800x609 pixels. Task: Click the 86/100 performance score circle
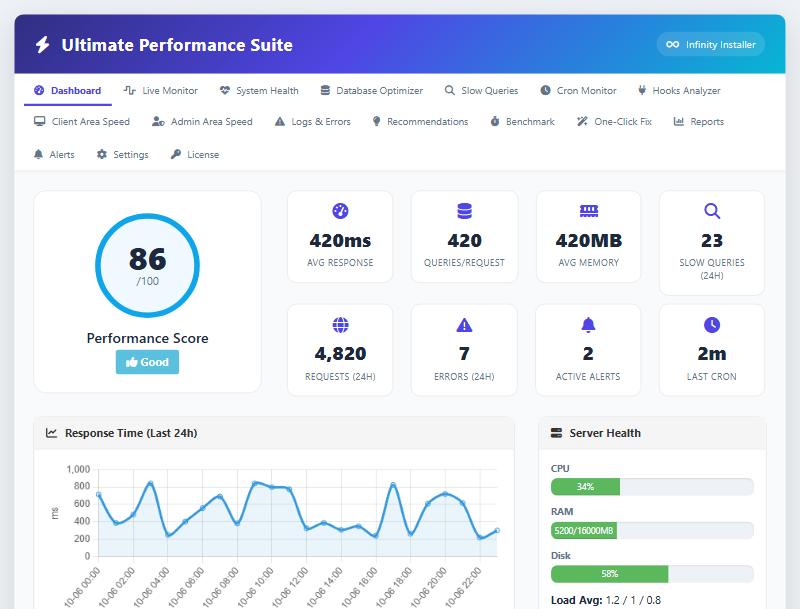pos(147,265)
